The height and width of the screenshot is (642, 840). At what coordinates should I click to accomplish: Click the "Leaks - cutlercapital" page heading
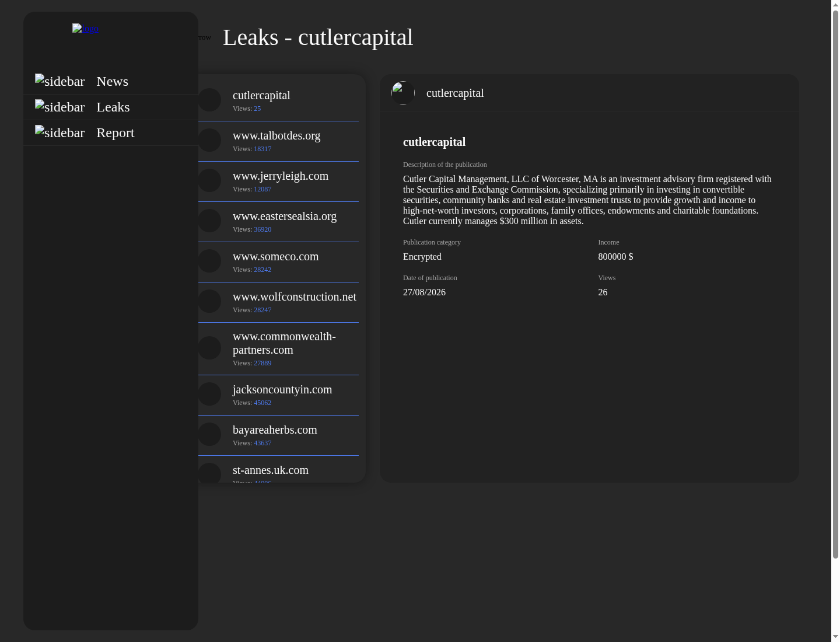pos(318,37)
